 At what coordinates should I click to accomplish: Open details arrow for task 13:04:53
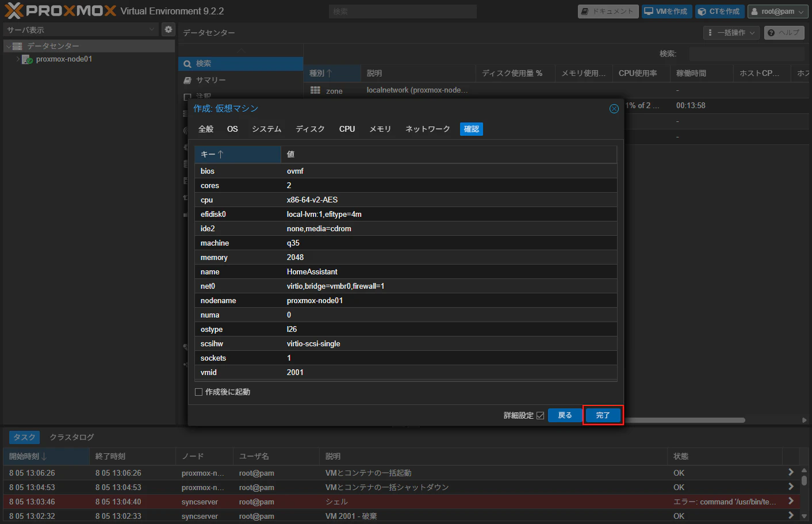[x=791, y=487]
